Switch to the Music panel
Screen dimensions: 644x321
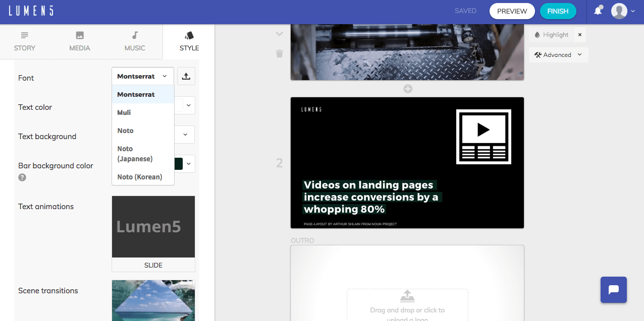pos(134,41)
